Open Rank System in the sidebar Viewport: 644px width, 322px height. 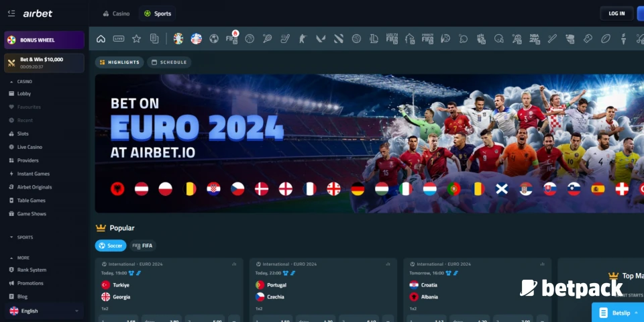(x=27, y=270)
